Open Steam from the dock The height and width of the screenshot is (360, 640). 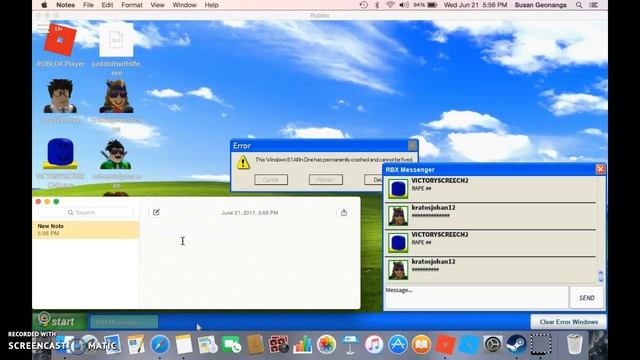516,344
